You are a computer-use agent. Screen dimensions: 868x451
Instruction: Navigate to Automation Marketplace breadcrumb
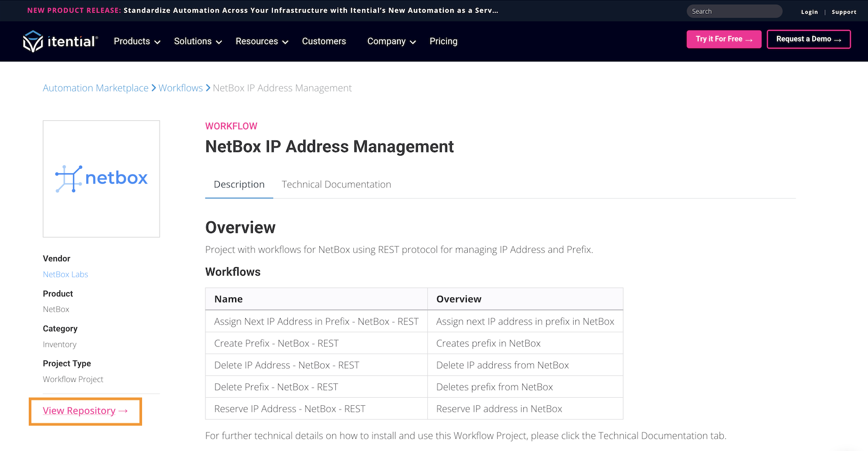coord(96,88)
